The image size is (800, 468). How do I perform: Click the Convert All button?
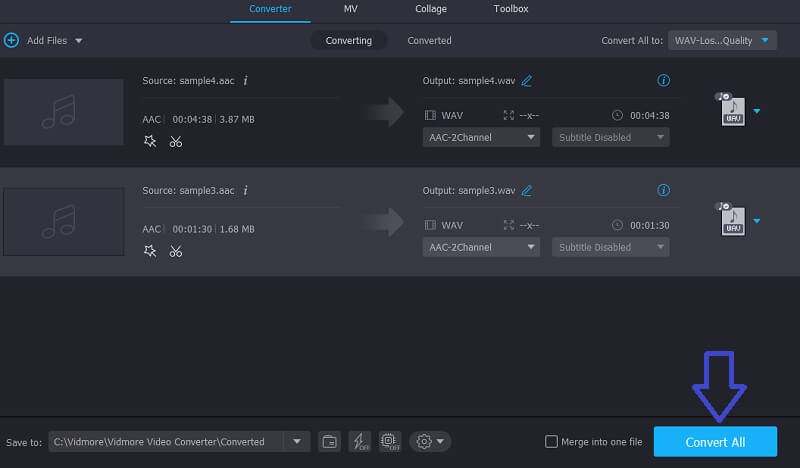(x=715, y=442)
